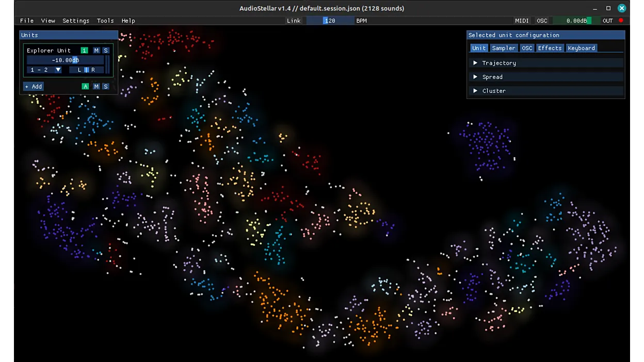Click the 120 BPM tempo field
The image size is (644, 362).
[329, 21]
